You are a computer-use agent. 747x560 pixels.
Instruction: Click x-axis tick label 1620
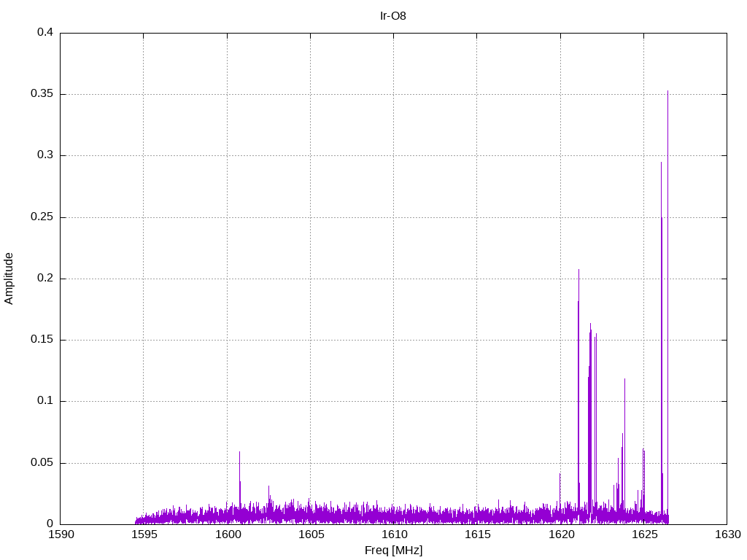tap(561, 534)
